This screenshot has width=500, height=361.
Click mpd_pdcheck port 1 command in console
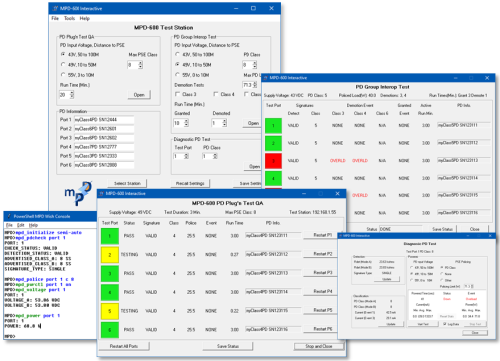(x=40, y=238)
